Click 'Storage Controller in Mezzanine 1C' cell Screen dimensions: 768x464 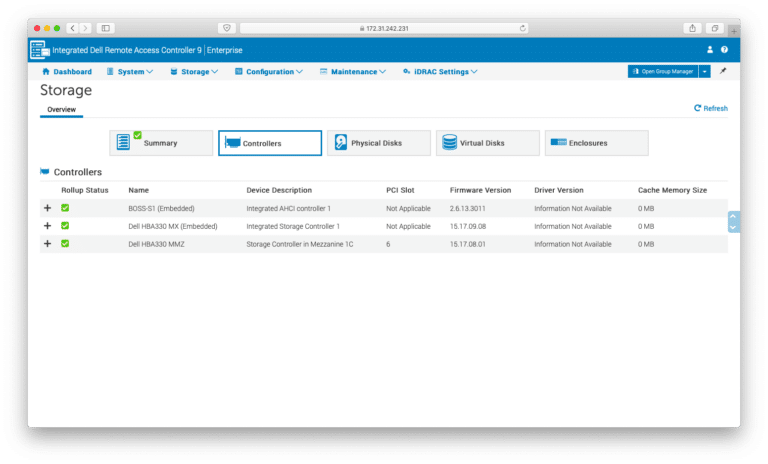coord(300,244)
